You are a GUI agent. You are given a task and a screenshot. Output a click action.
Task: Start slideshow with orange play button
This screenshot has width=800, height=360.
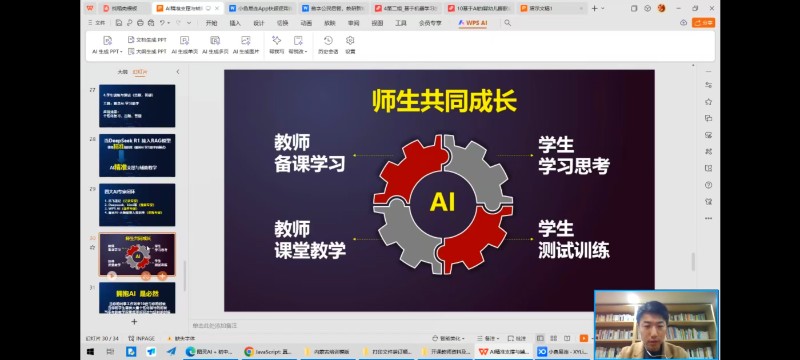[584, 338]
